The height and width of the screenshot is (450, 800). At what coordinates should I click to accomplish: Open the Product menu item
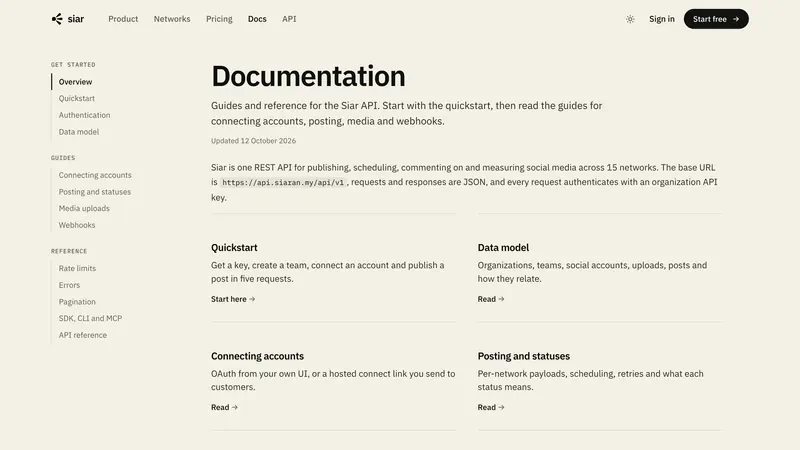point(123,19)
